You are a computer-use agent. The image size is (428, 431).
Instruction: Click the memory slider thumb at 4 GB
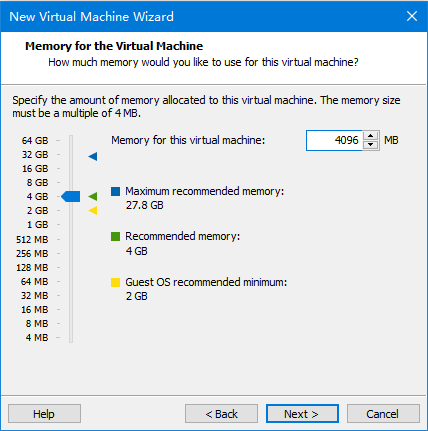[71, 197]
